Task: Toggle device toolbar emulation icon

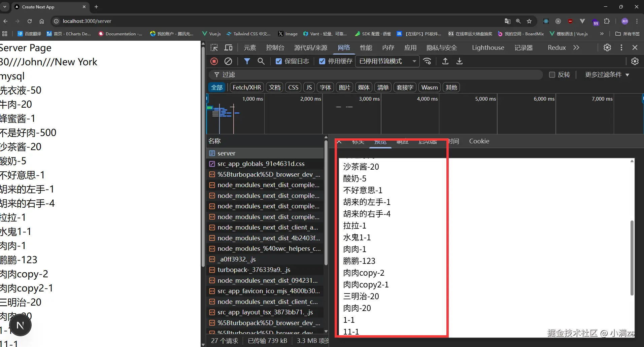Action: [x=229, y=48]
